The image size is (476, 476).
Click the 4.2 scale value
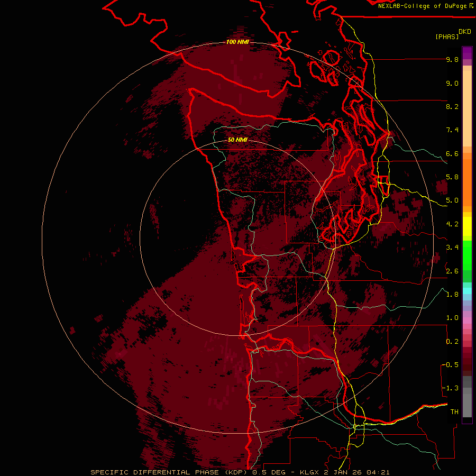[x=452, y=224]
